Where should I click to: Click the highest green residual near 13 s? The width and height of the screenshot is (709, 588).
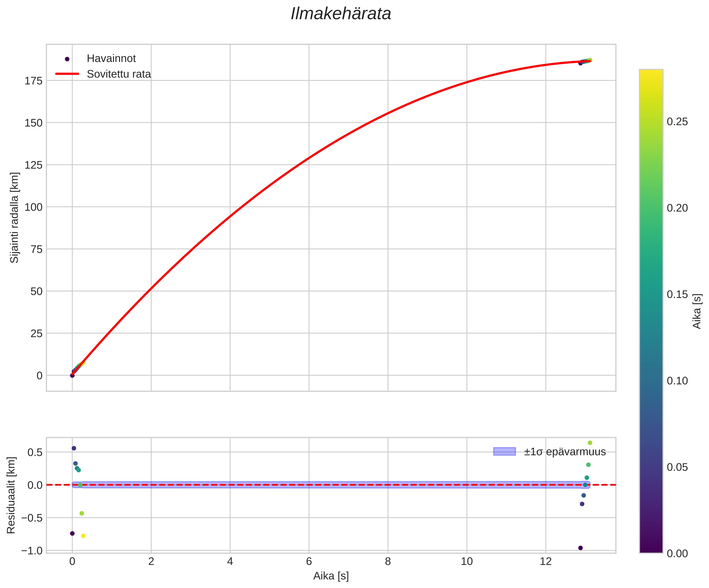[590, 443]
